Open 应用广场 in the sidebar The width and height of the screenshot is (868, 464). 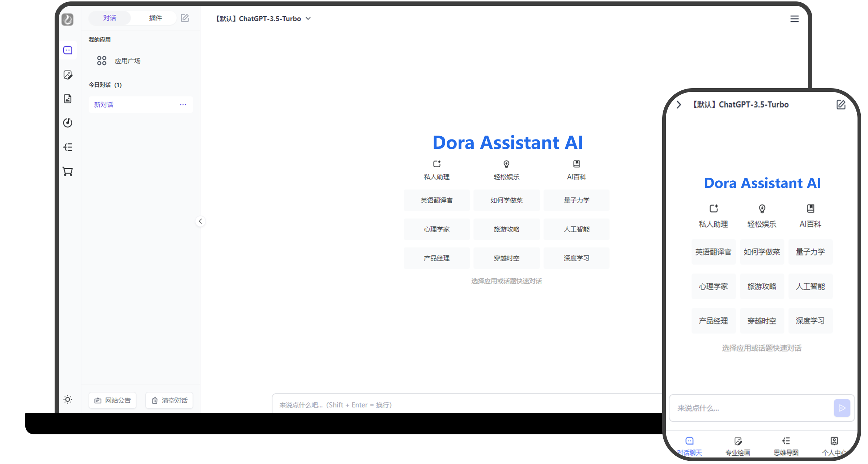coord(127,61)
